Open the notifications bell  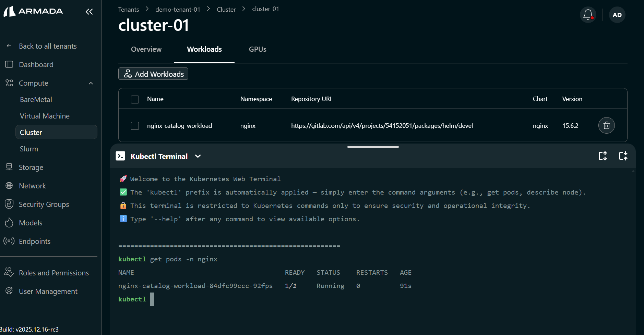click(588, 15)
